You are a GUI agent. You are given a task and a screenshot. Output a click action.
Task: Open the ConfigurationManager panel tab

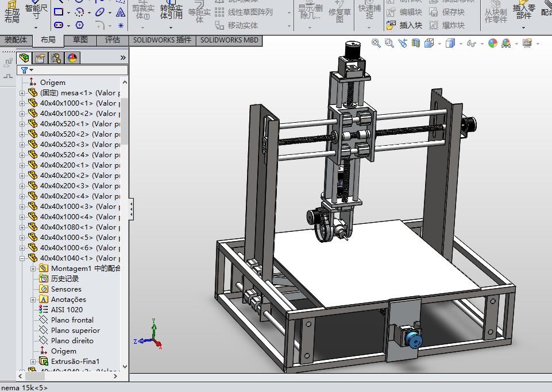(56, 57)
